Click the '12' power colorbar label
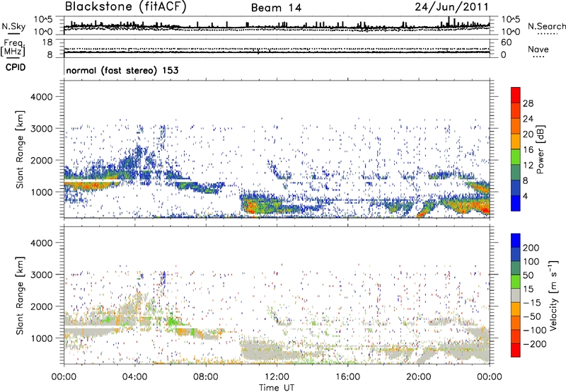The height and width of the screenshot is (392, 566). 528,166
